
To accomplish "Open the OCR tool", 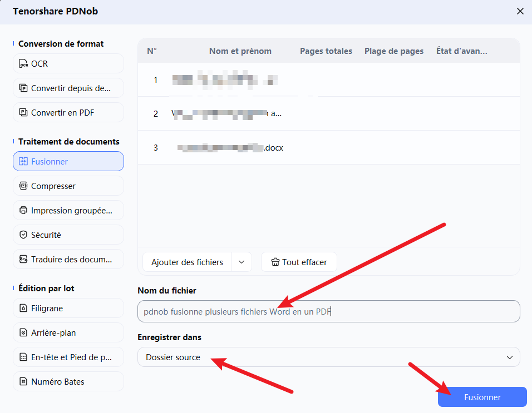I will click(x=68, y=64).
